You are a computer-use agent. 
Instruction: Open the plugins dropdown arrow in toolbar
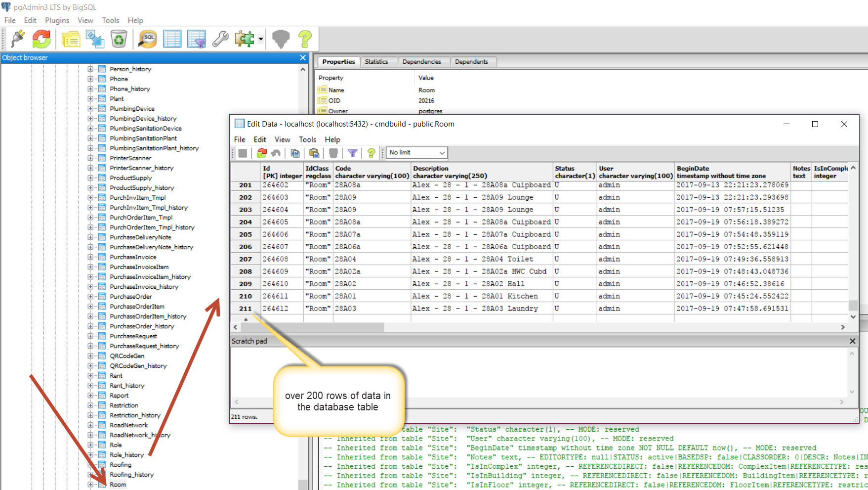(x=261, y=39)
